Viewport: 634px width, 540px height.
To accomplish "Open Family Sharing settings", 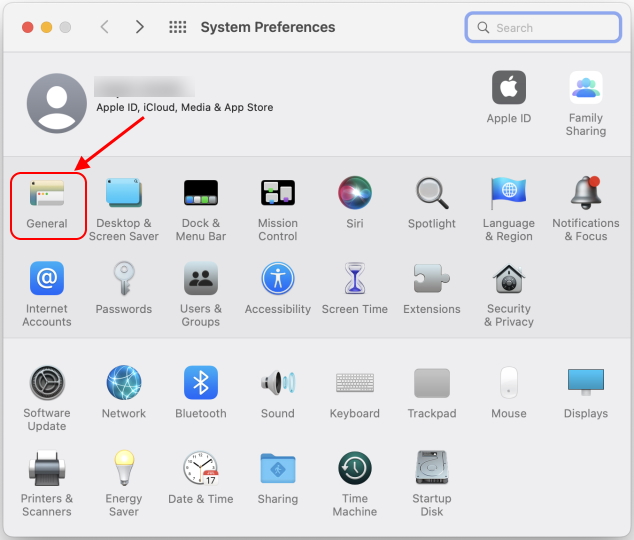I will point(586,104).
